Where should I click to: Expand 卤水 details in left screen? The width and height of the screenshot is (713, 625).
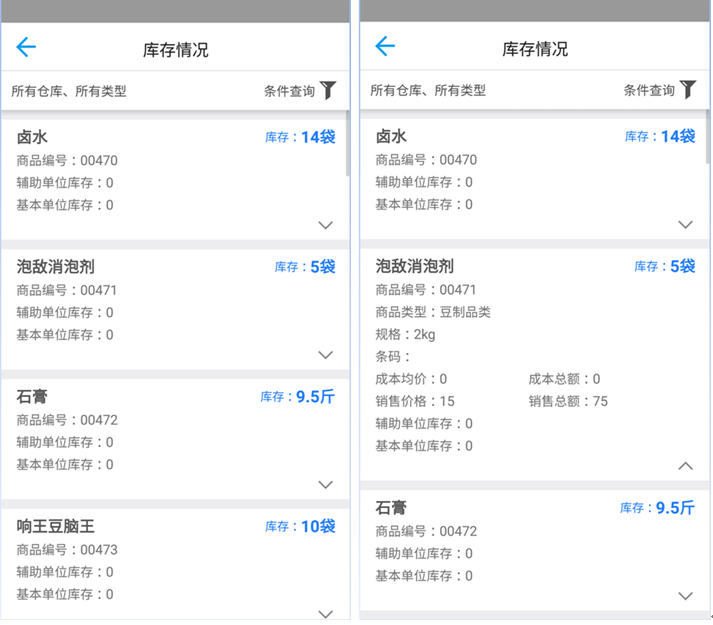tap(325, 225)
